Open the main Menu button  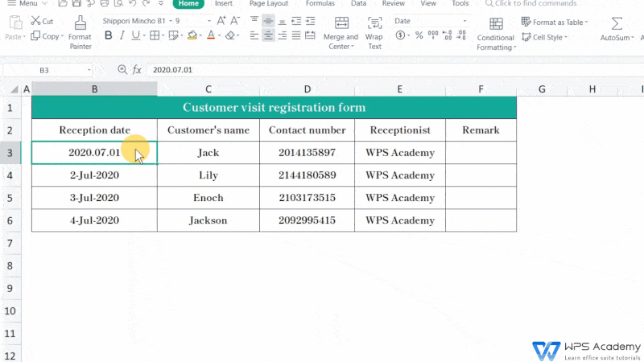pos(27,3)
